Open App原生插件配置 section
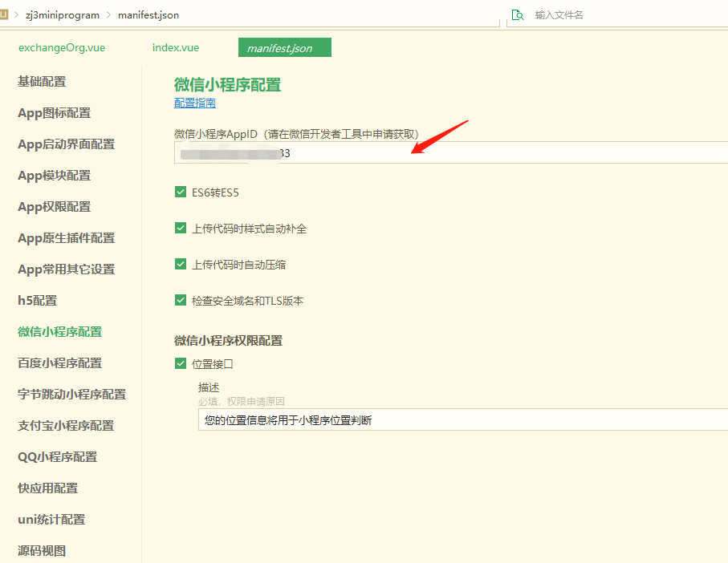Image resolution: width=728 pixels, height=563 pixels. click(x=67, y=238)
